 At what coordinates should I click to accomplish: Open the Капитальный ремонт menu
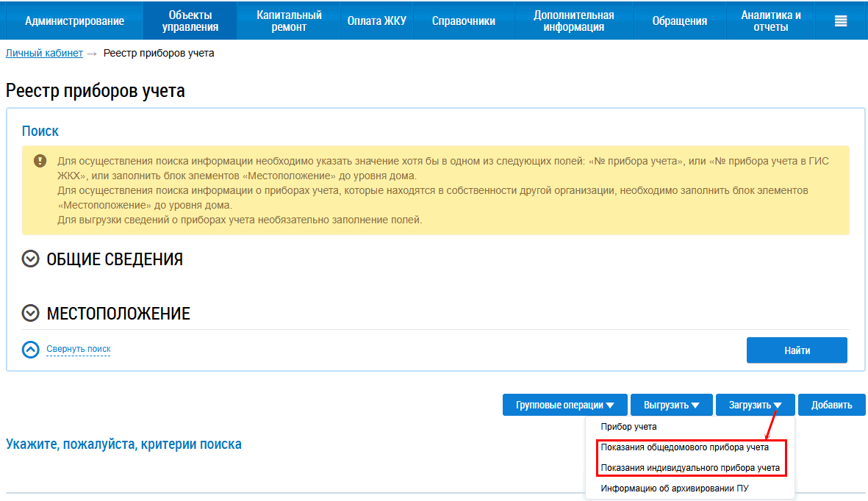pos(289,21)
